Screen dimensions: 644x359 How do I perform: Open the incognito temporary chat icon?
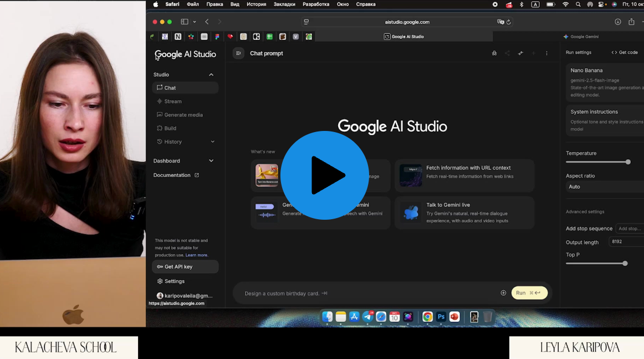tap(494, 53)
